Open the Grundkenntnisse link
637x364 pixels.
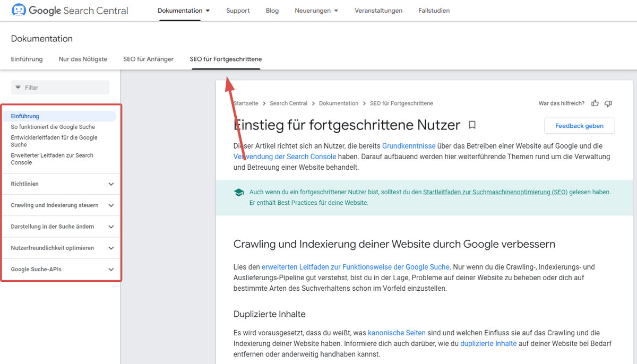(409, 146)
